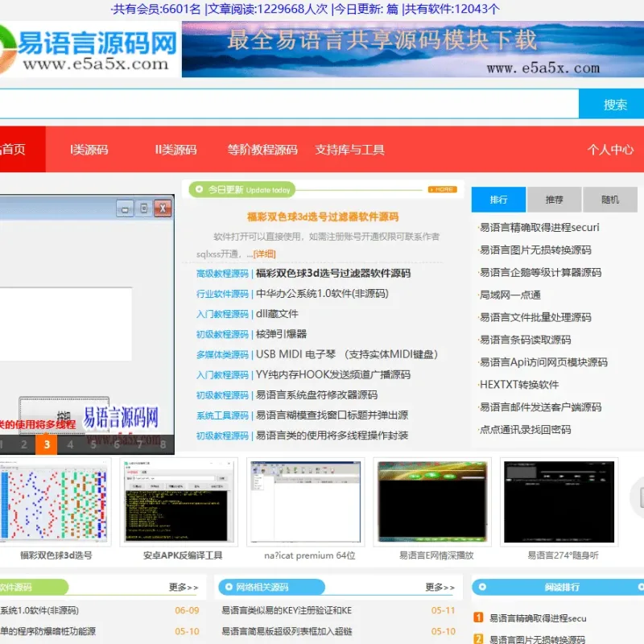Switch to the 排行 tab
This screenshot has height=644, width=644.
pyautogui.click(x=498, y=200)
